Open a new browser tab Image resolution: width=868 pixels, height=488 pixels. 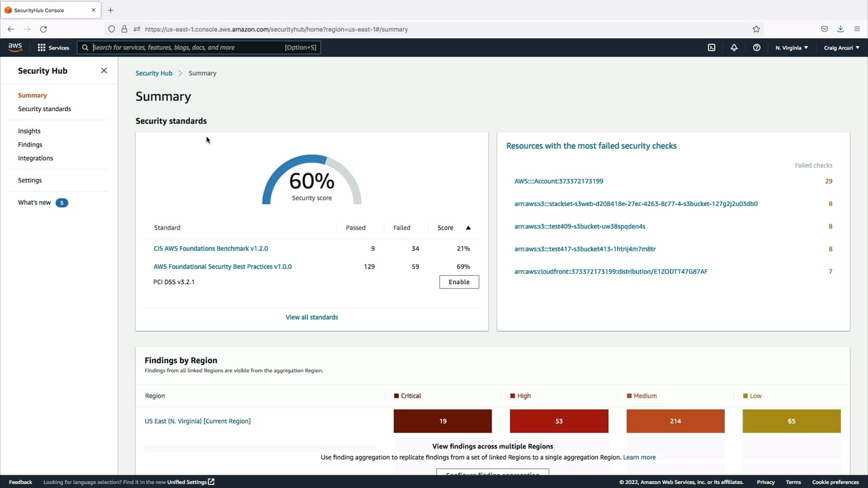111,10
